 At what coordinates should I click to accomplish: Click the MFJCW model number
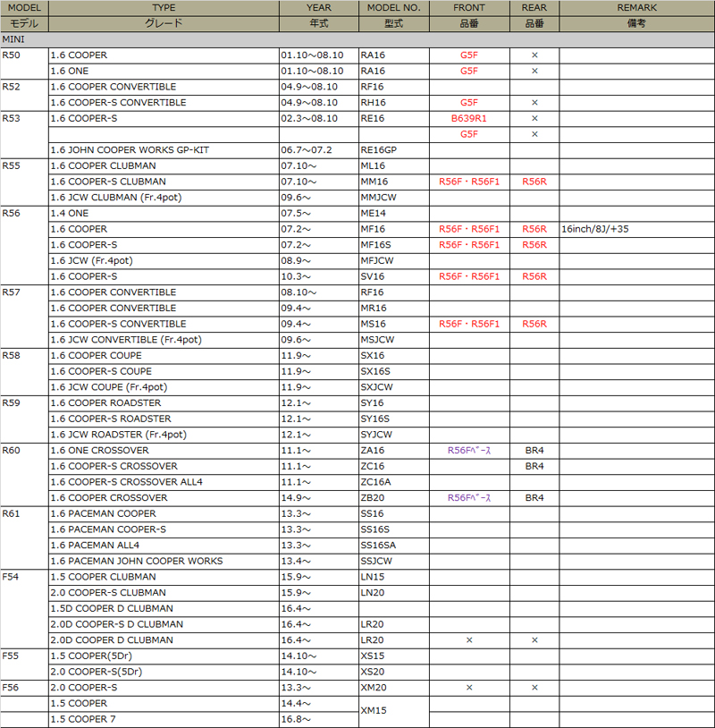pyautogui.click(x=394, y=260)
